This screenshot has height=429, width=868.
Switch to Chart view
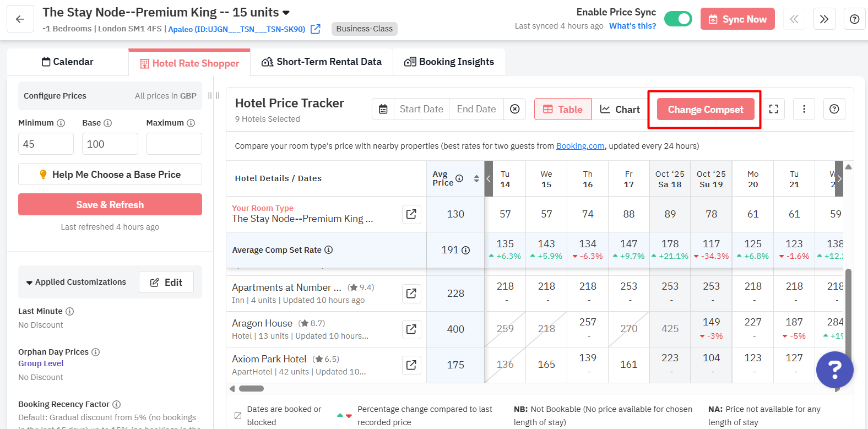[x=620, y=109]
